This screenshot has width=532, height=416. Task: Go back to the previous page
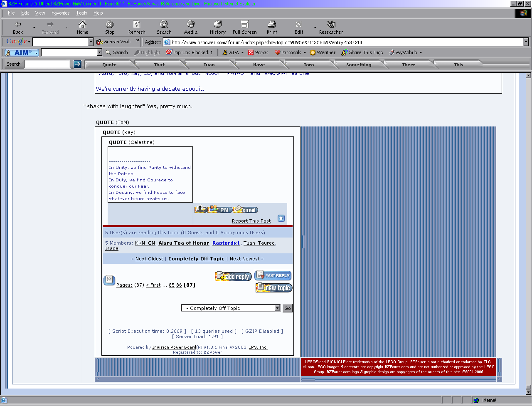[x=18, y=27]
